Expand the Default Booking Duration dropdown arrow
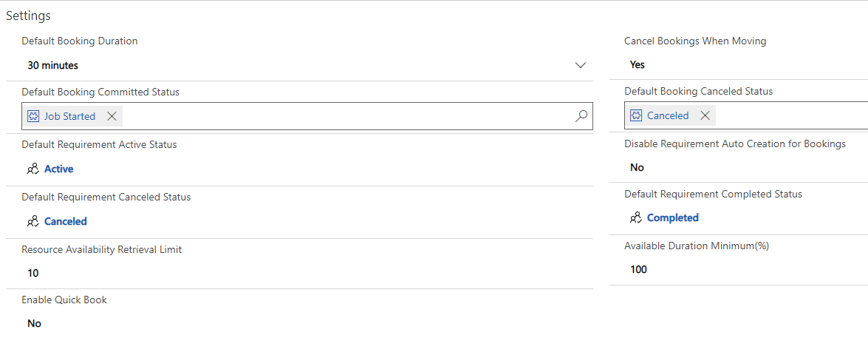868x338 pixels. 581,65
